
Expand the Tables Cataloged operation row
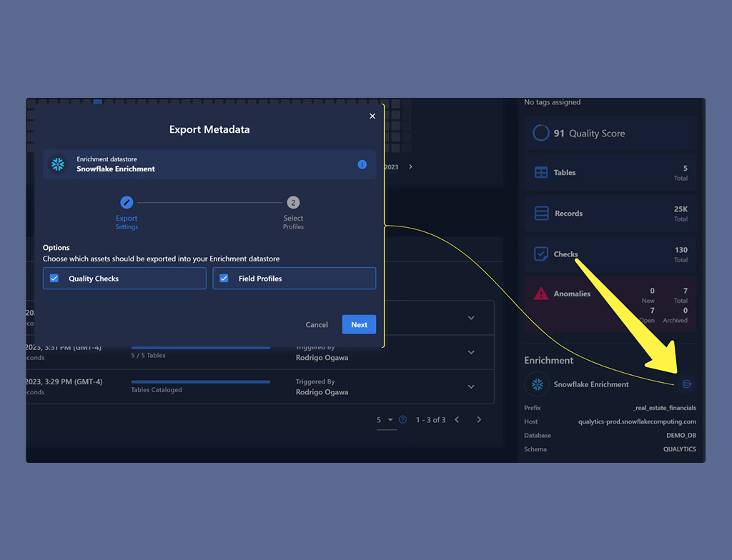(471, 387)
